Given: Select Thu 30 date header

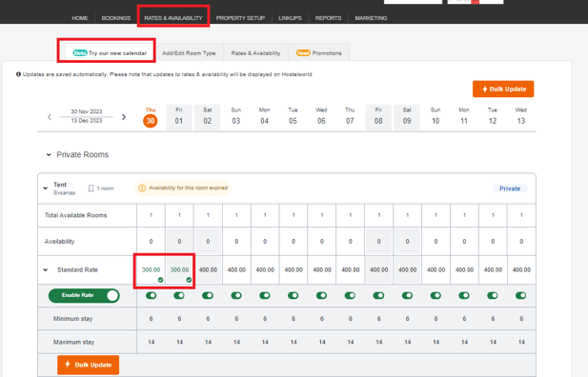Looking at the screenshot, I should point(151,117).
